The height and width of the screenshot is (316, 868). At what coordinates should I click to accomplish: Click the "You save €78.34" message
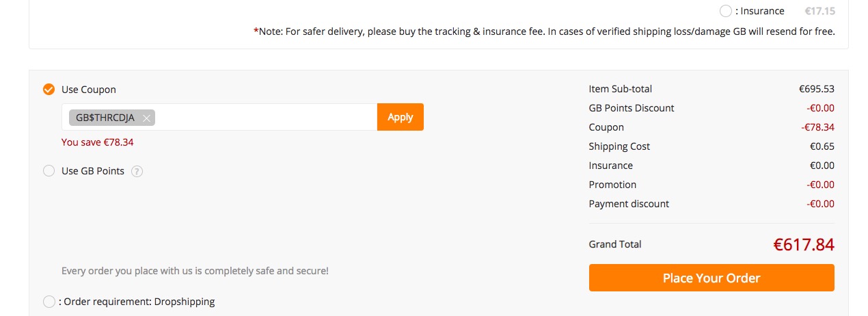[98, 142]
